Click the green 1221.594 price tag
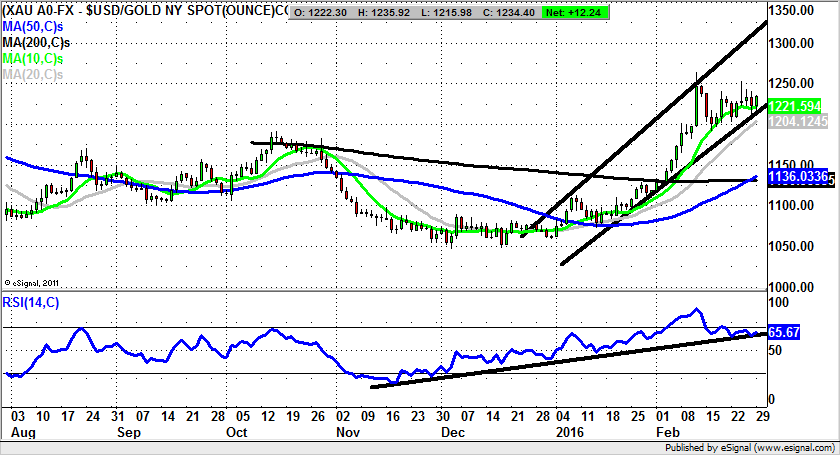 click(x=797, y=105)
